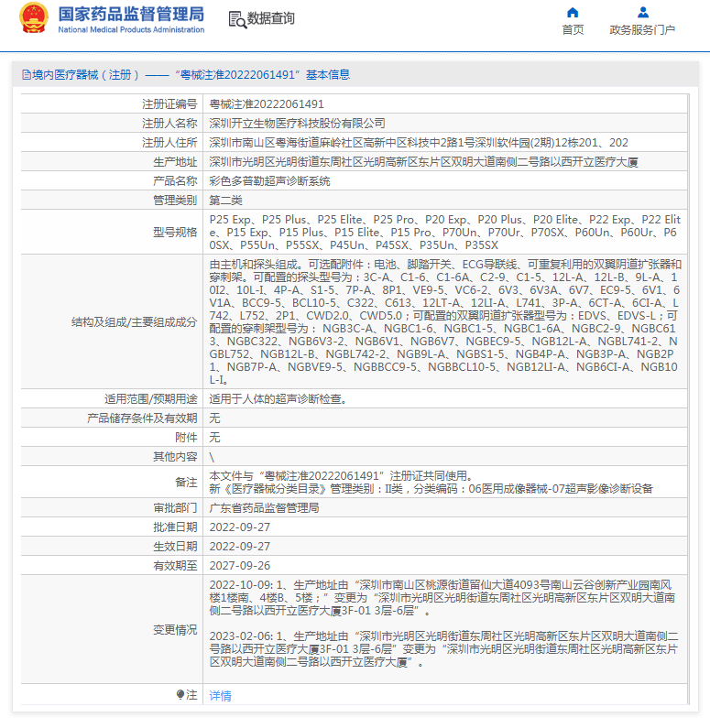Click the 型号规格 row label
This screenshot has height=728, width=710.
[x=175, y=233]
